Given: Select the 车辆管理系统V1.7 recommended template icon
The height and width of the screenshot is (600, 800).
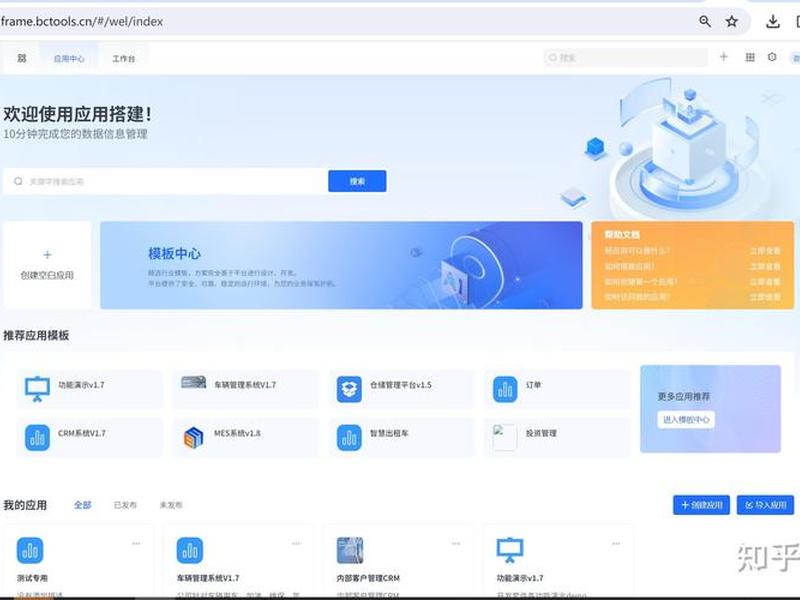Looking at the screenshot, I should click(x=194, y=382).
